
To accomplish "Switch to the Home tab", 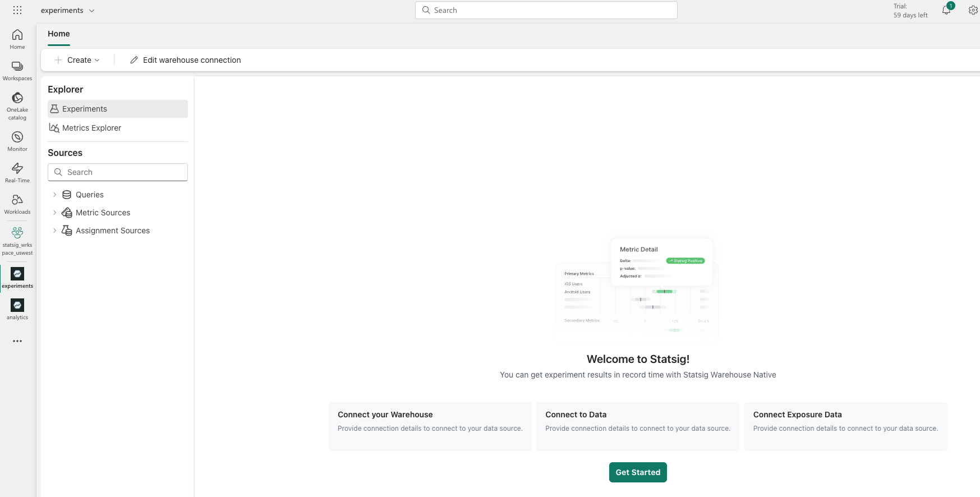I will pyautogui.click(x=59, y=34).
